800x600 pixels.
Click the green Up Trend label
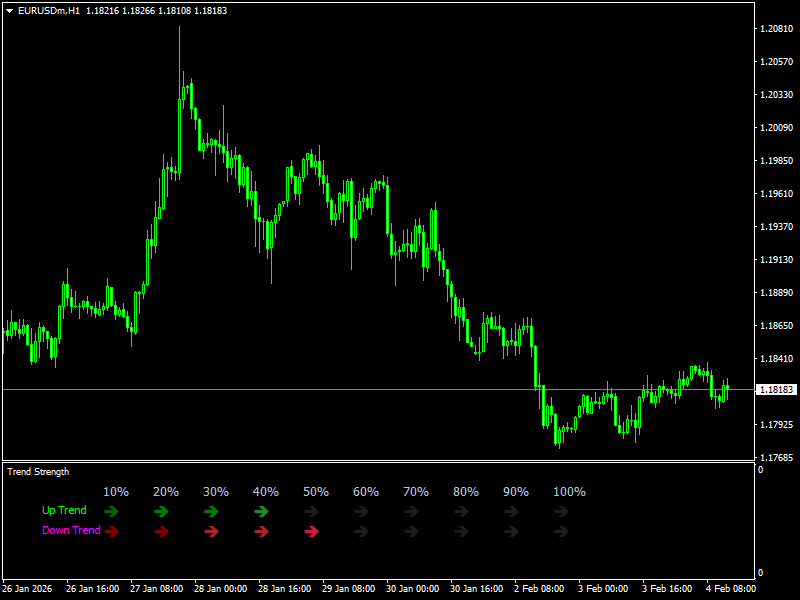click(x=64, y=510)
